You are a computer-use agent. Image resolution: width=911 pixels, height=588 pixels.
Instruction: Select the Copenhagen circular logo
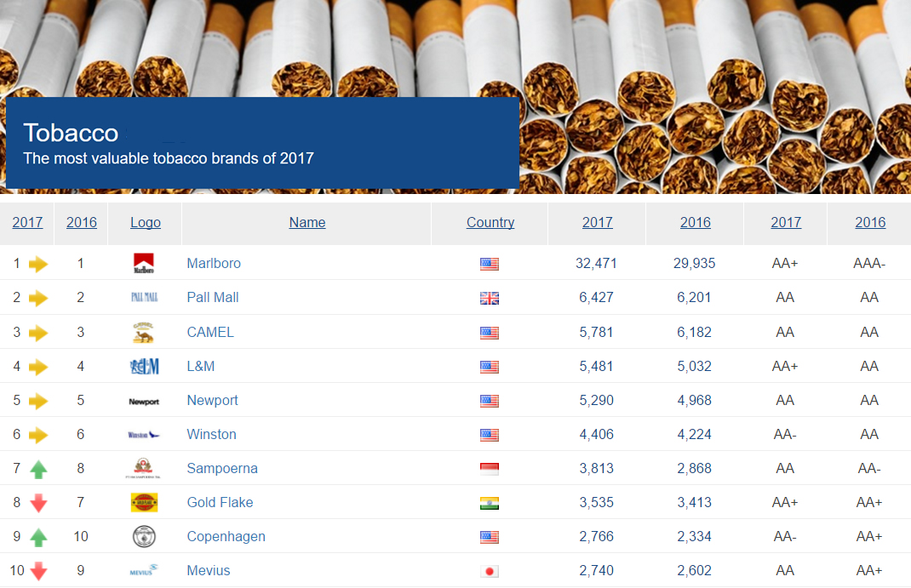pos(143,536)
